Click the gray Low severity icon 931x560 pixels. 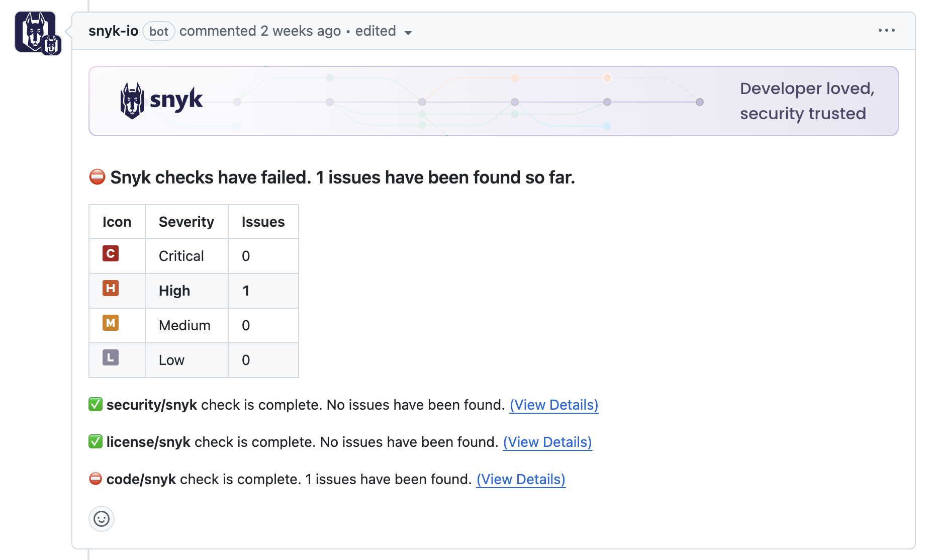point(111,357)
